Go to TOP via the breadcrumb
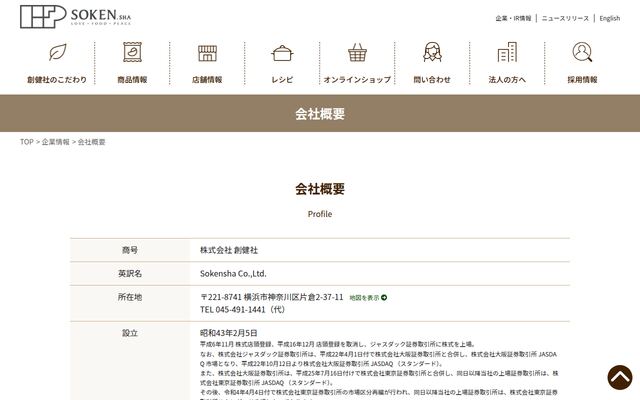The width and height of the screenshot is (640, 400). 27,142
